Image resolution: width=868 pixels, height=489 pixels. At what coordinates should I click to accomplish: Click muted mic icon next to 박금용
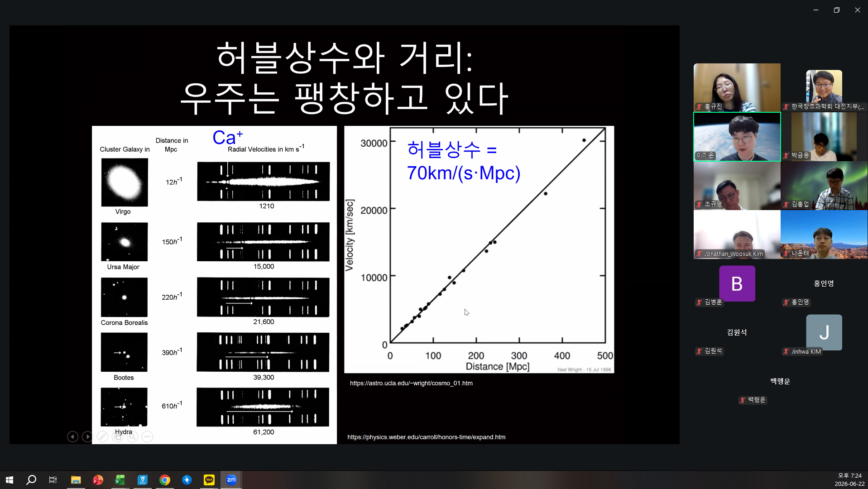coord(786,155)
